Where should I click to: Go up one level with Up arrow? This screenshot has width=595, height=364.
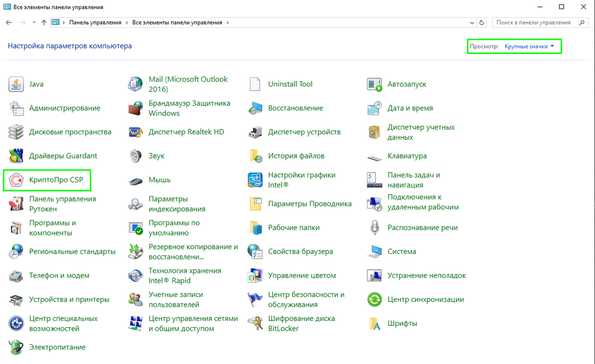click(x=44, y=22)
